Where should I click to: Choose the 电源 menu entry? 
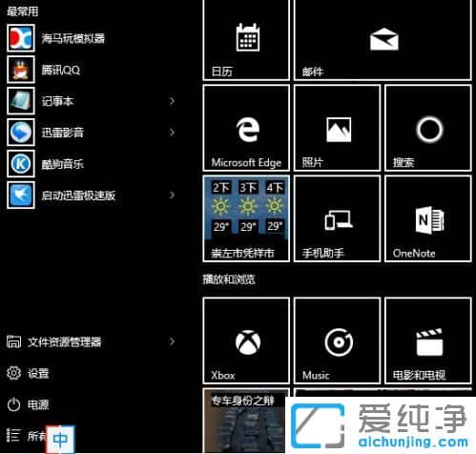tap(38, 404)
